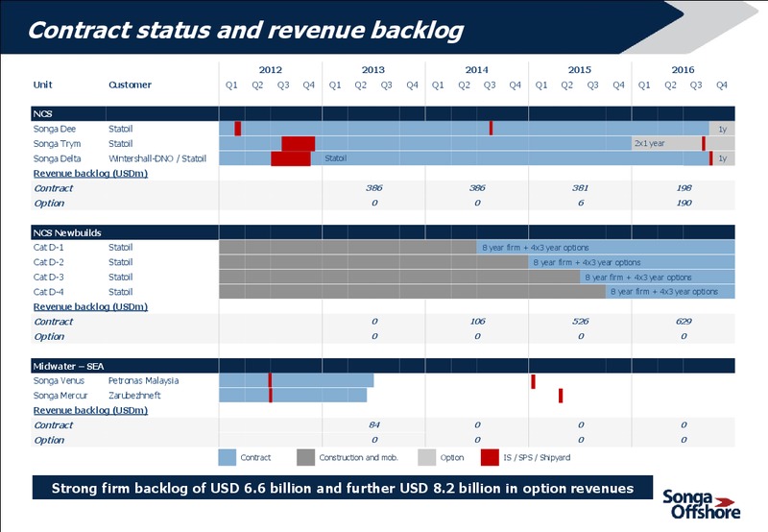This screenshot has height=532, width=768.
Task: Select the NCS section header
Action: pyautogui.click(x=383, y=113)
